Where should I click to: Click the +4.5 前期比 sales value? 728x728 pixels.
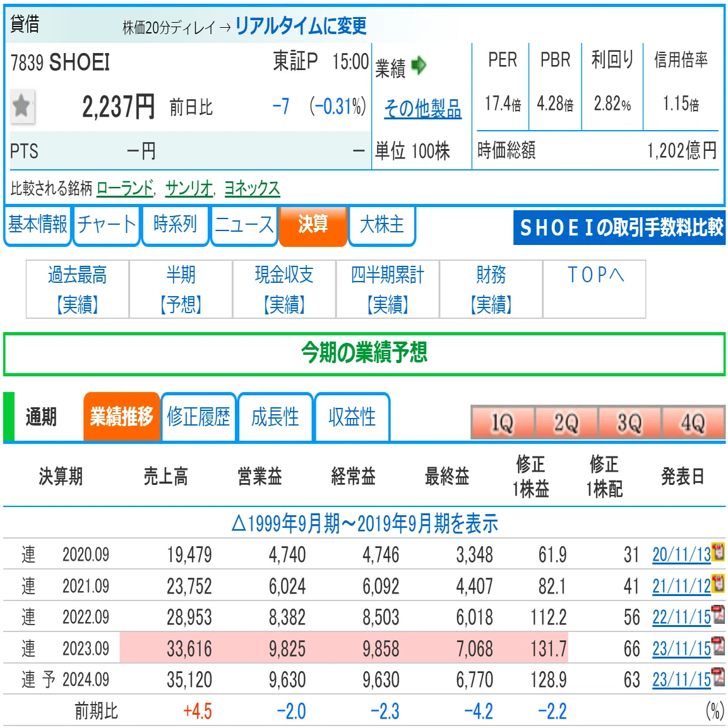click(x=198, y=712)
